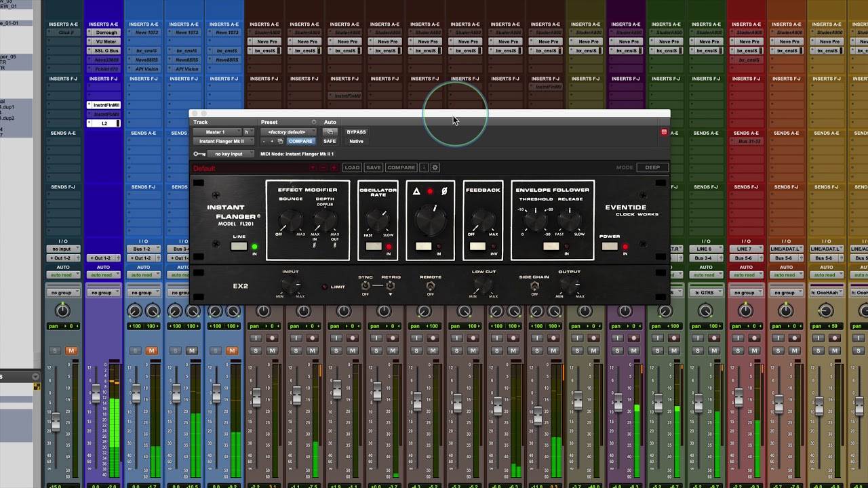Open the 'LINE 6' input selector

(705, 249)
